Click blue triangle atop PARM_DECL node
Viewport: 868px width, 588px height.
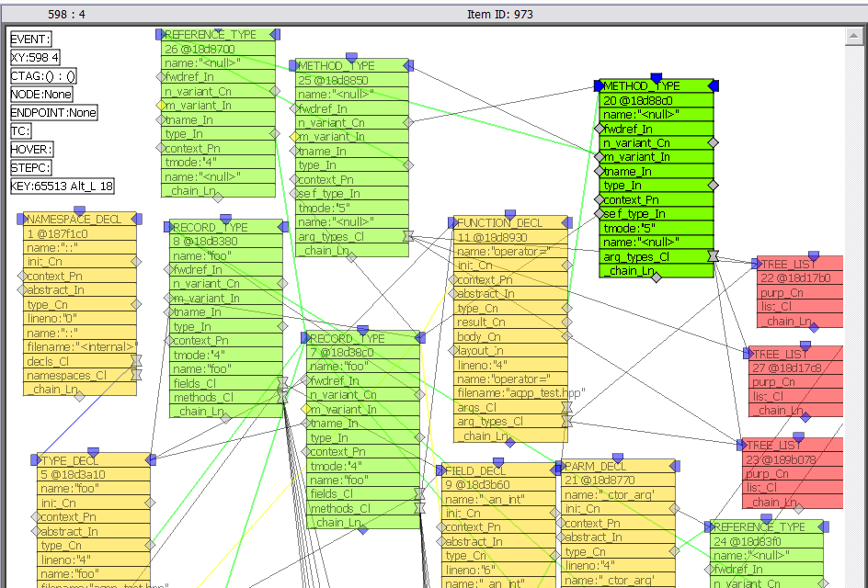[618, 458]
